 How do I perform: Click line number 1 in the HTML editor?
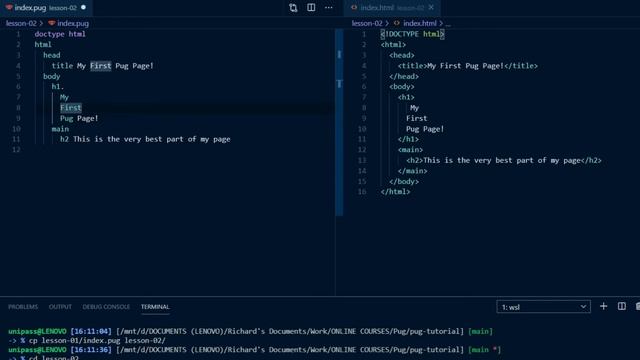point(364,34)
